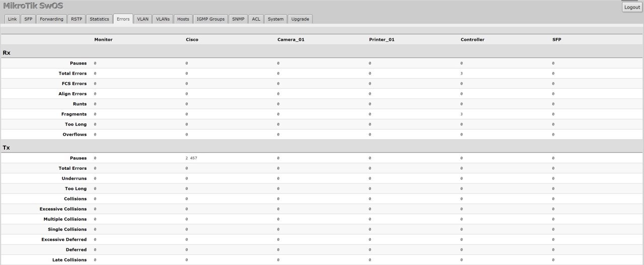The width and height of the screenshot is (644, 265).
Task: Select the Errors tab
Action: coord(123,19)
